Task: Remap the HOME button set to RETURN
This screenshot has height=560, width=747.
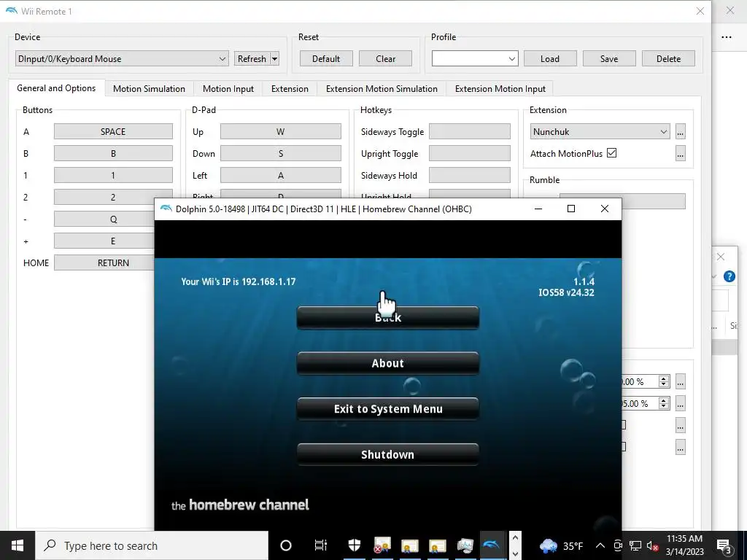Action: (104, 262)
